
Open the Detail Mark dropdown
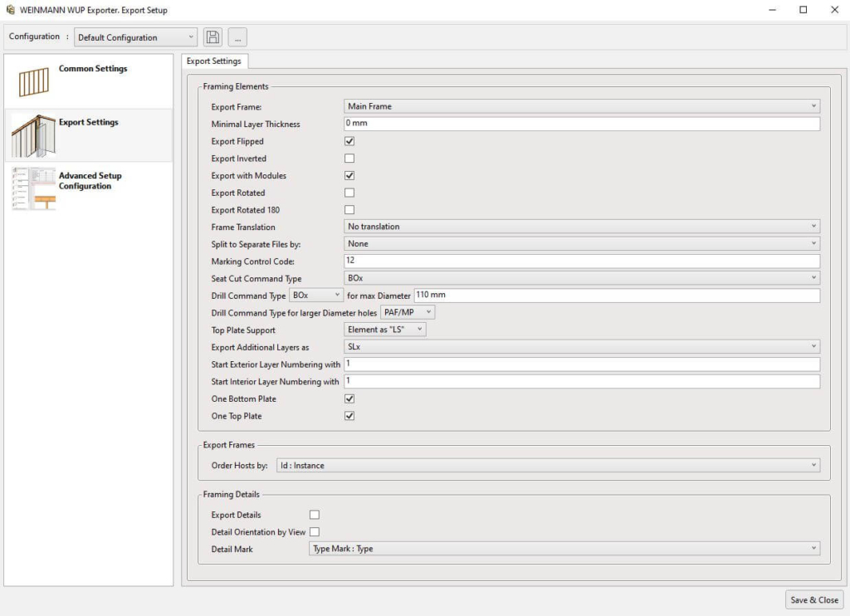coord(564,549)
